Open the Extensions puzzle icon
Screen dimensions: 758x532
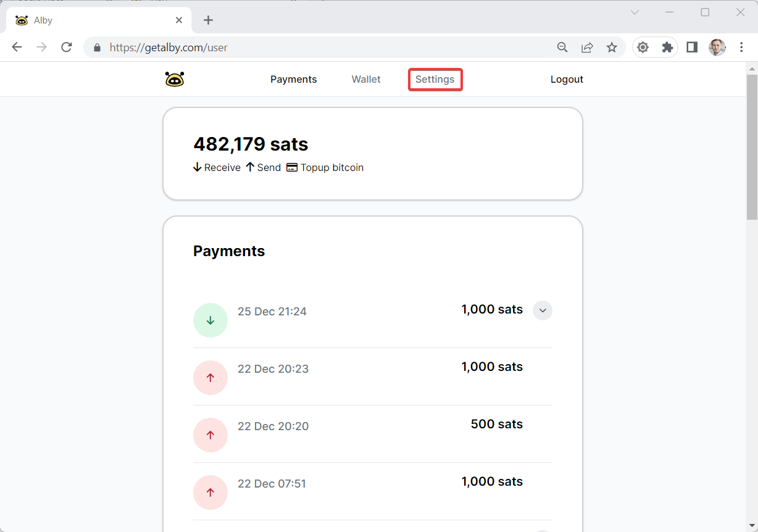pos(667,48)
